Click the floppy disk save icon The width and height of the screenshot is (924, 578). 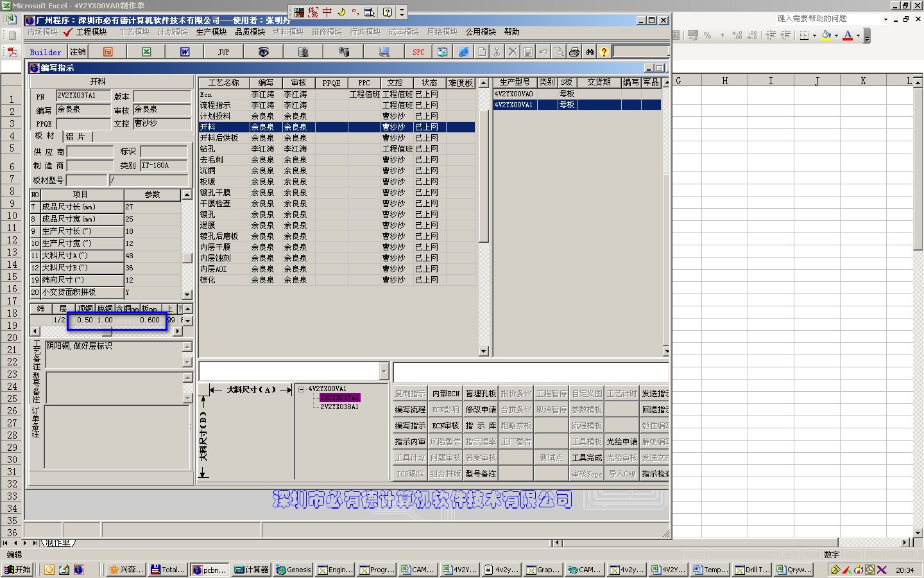(528, 52)
